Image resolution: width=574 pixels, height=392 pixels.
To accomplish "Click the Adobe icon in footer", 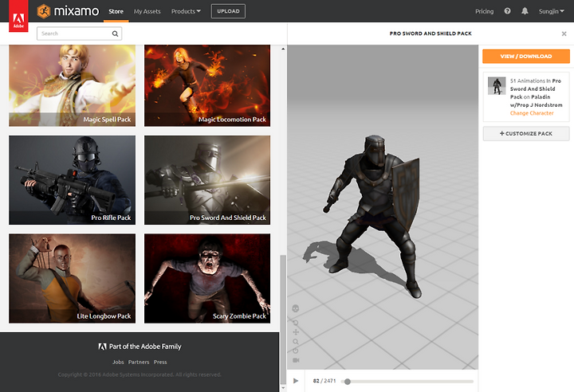I will pos(102,347).
